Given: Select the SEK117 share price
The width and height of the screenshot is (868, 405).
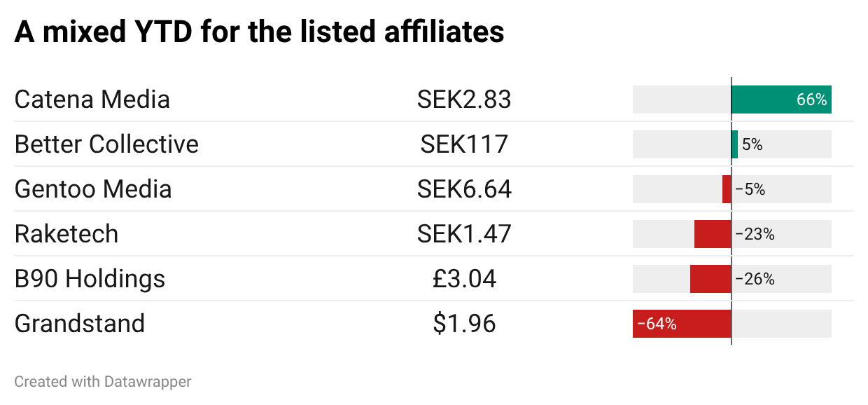Looking at the screenshot, I should click(x=464, y=144).
